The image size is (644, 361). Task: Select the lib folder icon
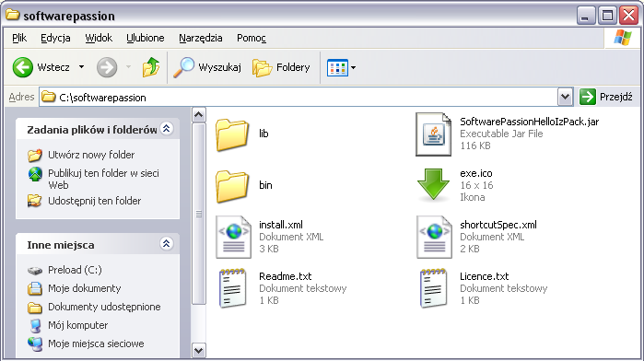coord(232,134)
